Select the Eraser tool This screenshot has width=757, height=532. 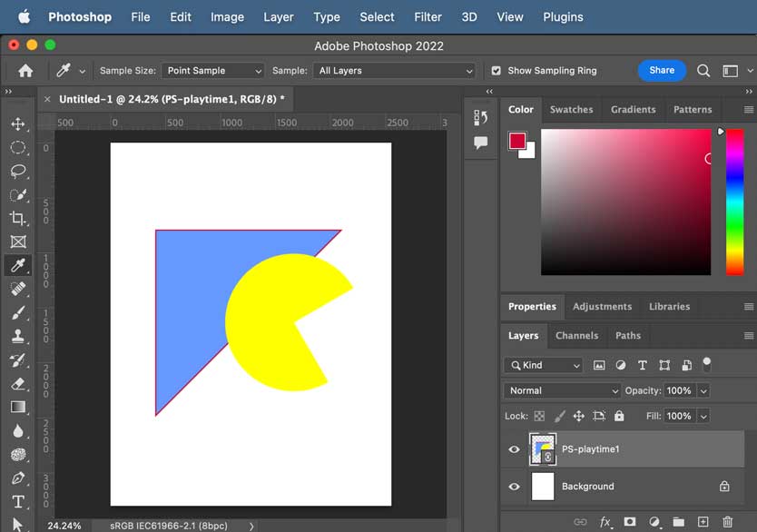click(18, 383)
